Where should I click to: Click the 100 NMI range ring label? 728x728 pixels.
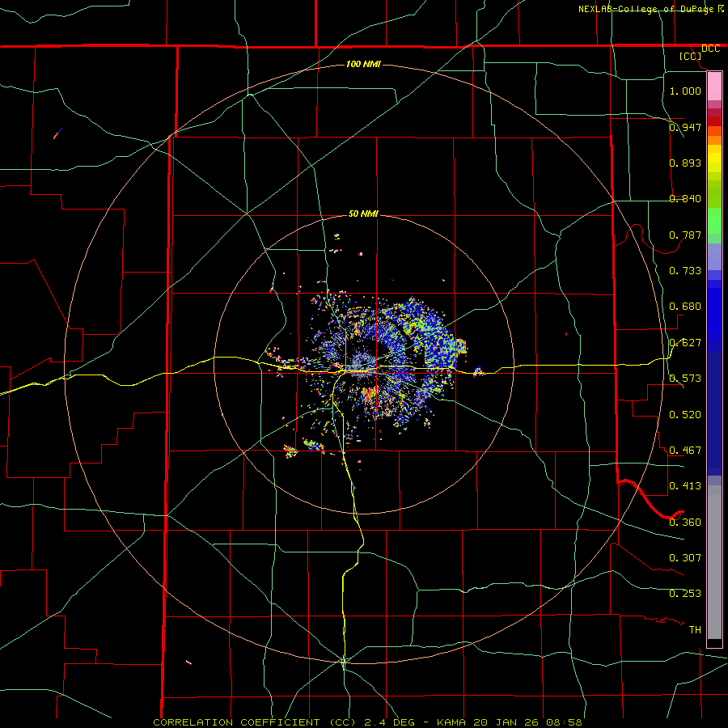363,64
